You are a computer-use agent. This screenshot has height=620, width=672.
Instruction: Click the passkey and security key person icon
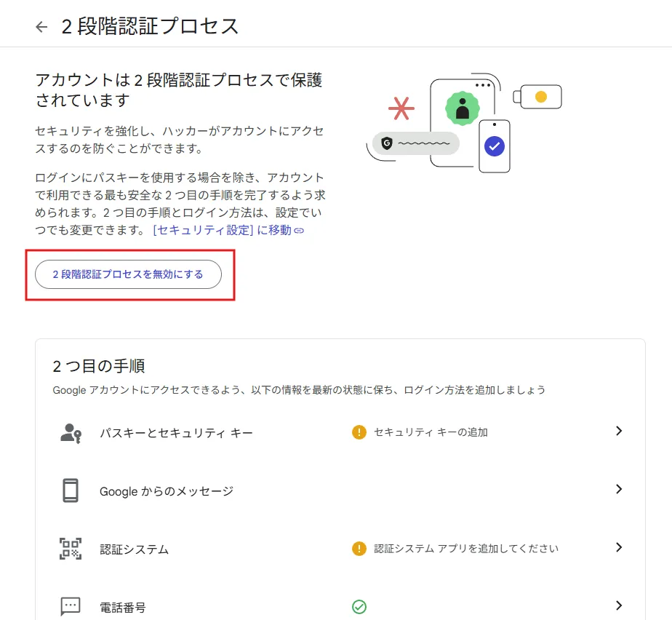[71, 433]
